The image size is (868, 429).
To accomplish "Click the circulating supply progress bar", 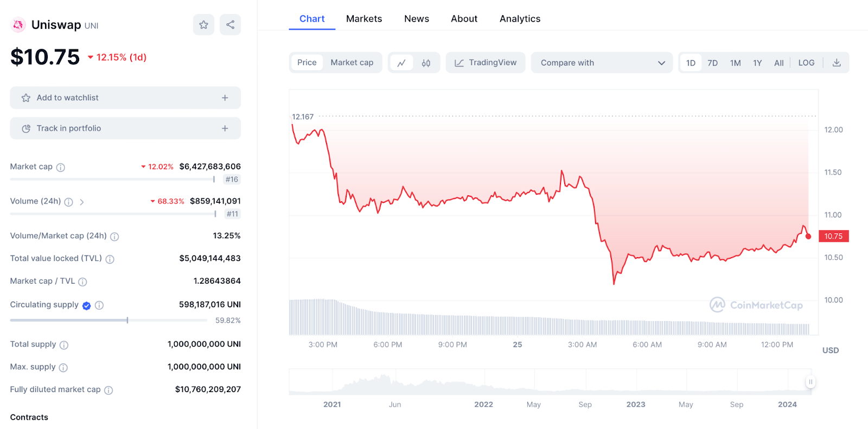I will point(108,320).
